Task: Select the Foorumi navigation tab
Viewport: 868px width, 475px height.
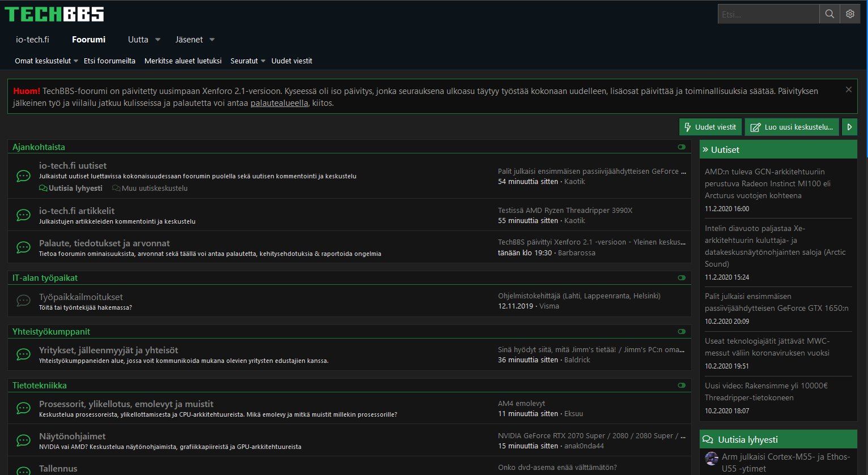Action: point(88,40)
